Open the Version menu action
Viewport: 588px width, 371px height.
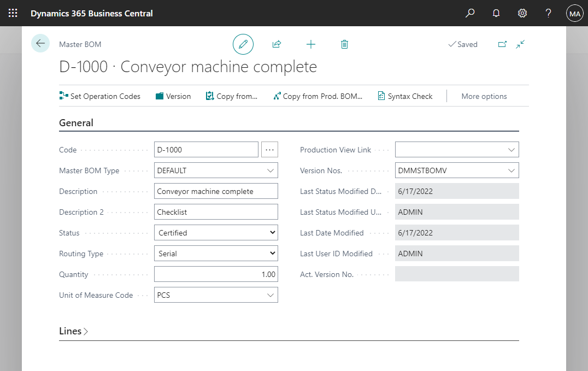coord(173,96)
